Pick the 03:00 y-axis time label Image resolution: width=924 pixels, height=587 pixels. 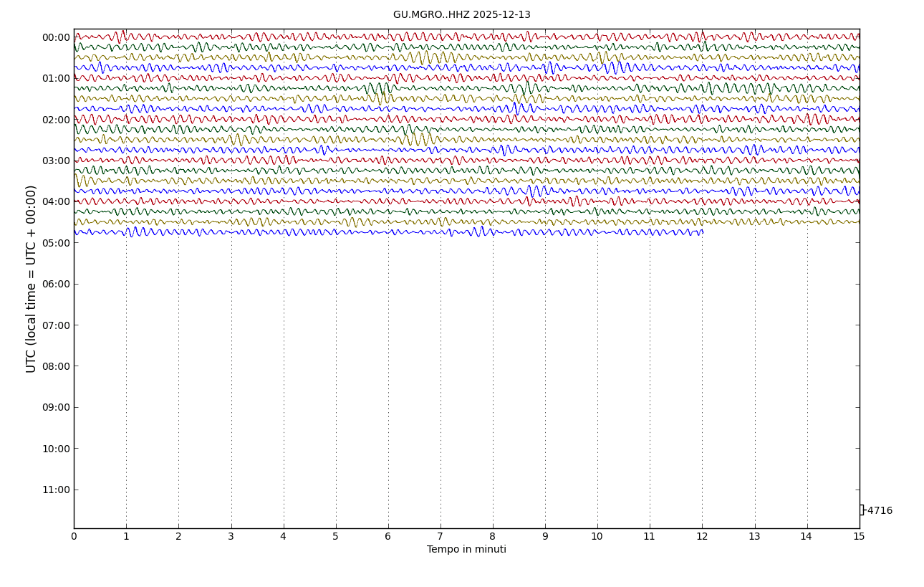[56, 161]
